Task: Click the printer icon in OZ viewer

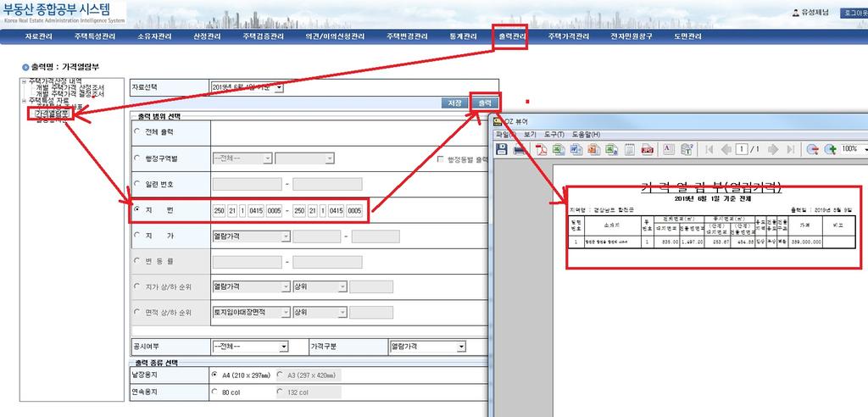Action: (x=520, y=149)
